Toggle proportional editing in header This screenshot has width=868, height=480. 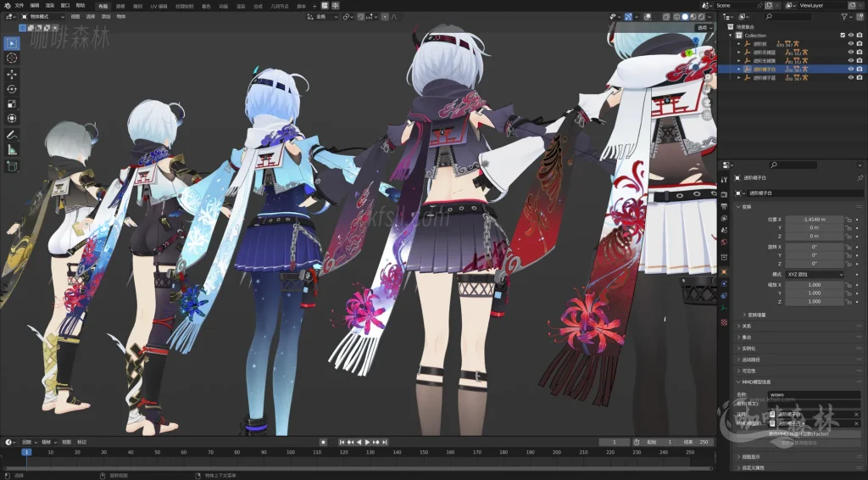click(385, 17)
